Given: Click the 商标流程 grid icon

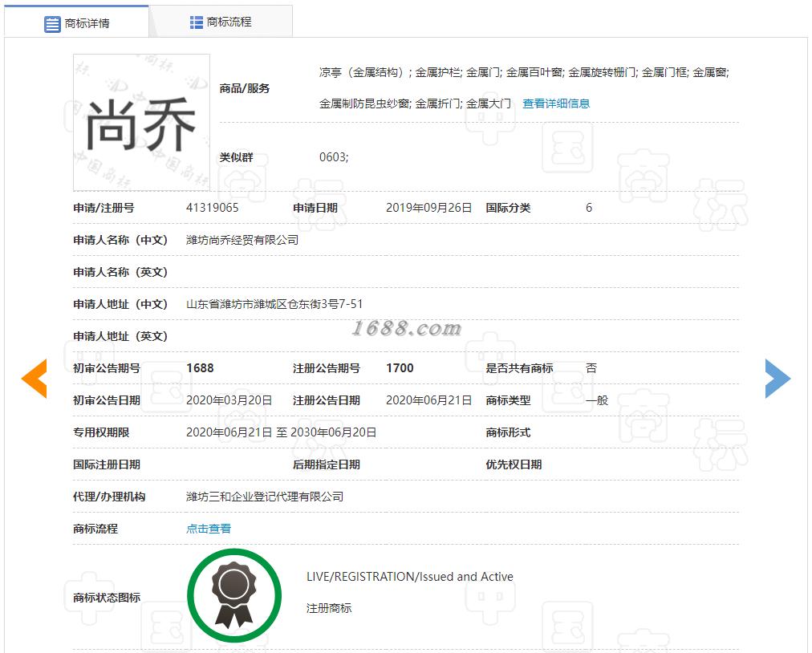Looking at the screenshot, I should [197, 22].
